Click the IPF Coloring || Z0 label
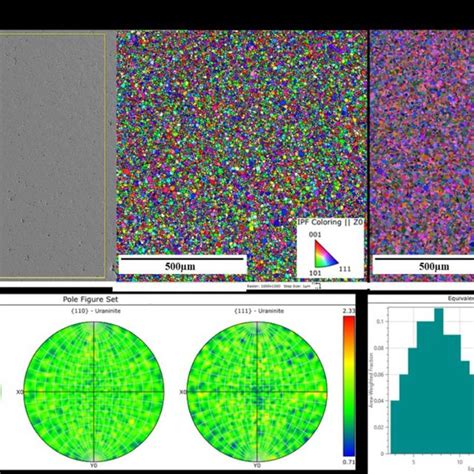474x474 pixels. [330, 222]
